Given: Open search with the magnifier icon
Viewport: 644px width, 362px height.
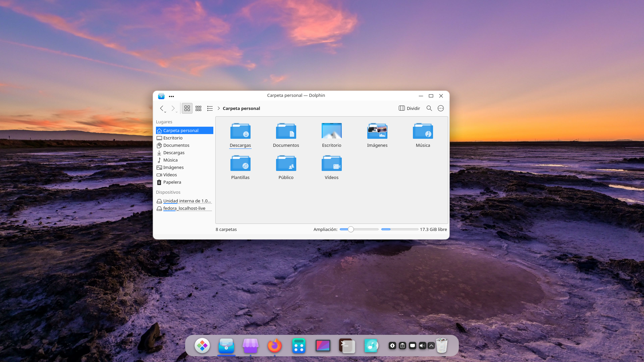Looking at the screenshot, I should 429,108.
